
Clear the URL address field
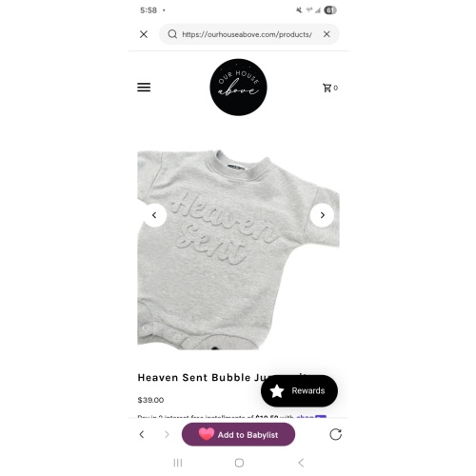coord(327,34)
